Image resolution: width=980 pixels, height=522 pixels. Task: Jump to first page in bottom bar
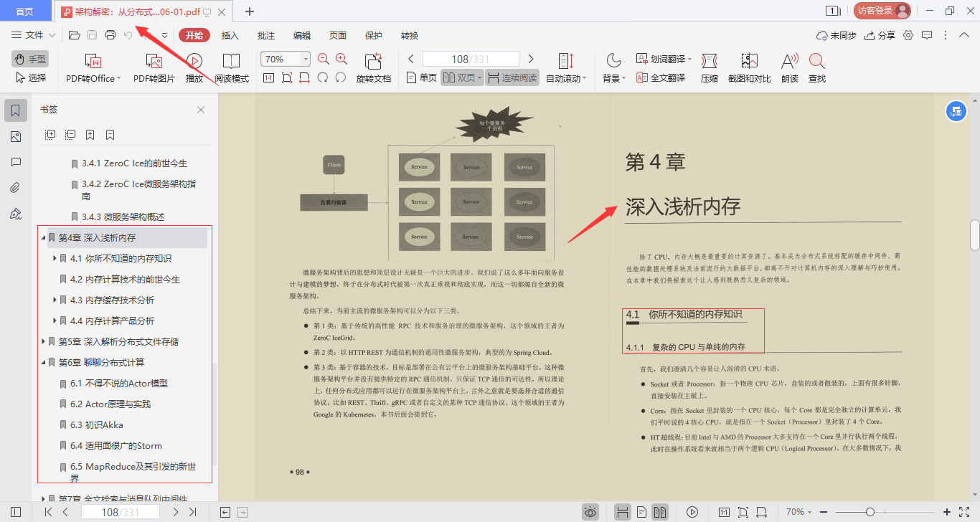click(x=48, y=512)
